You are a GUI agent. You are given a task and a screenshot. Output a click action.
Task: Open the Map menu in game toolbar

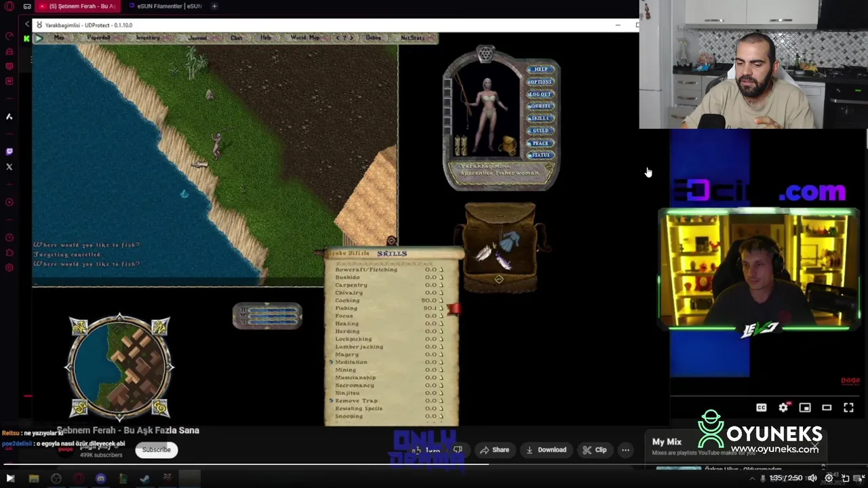pos(59,38)
